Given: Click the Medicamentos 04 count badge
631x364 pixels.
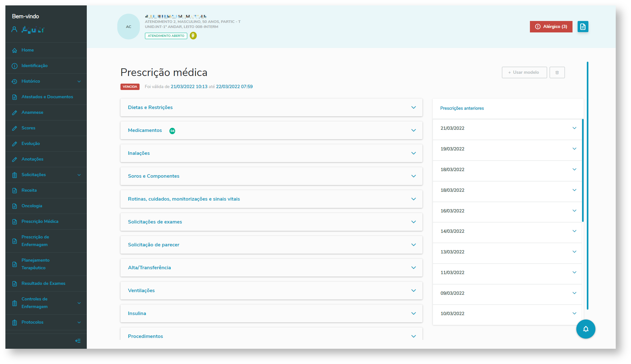Looking at the screenshot, I should tap(172, 131).
